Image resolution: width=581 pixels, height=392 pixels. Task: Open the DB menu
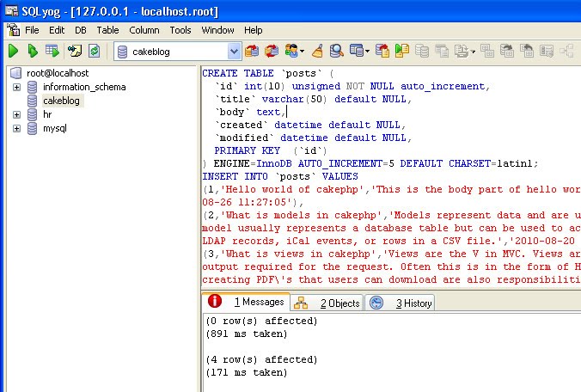point(81,30)
